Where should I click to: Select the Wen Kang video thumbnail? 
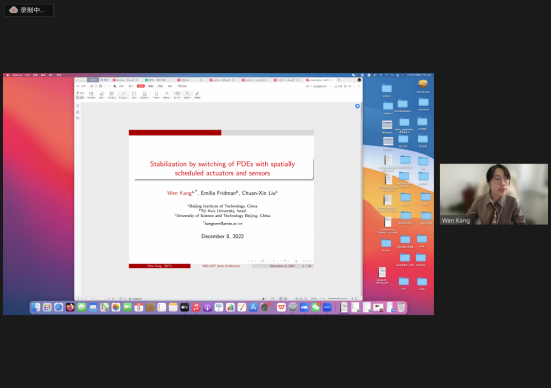pyautogui.click(x=494, y=194)
